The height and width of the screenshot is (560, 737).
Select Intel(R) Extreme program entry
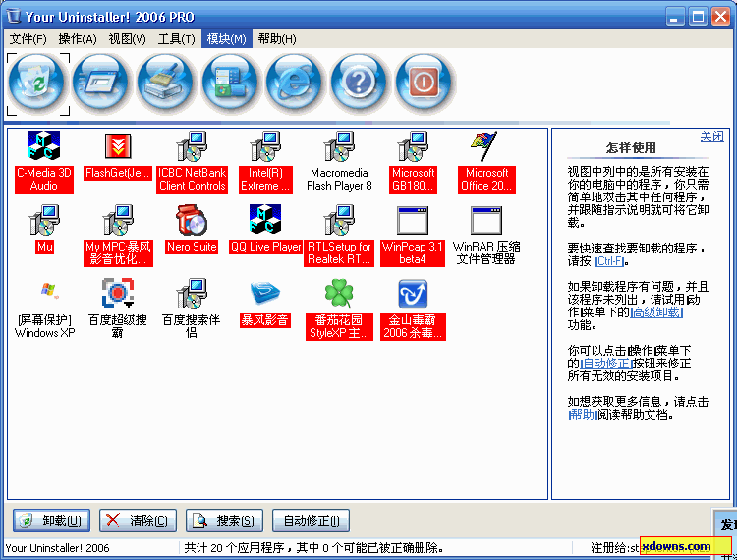[x=265, y=162]
